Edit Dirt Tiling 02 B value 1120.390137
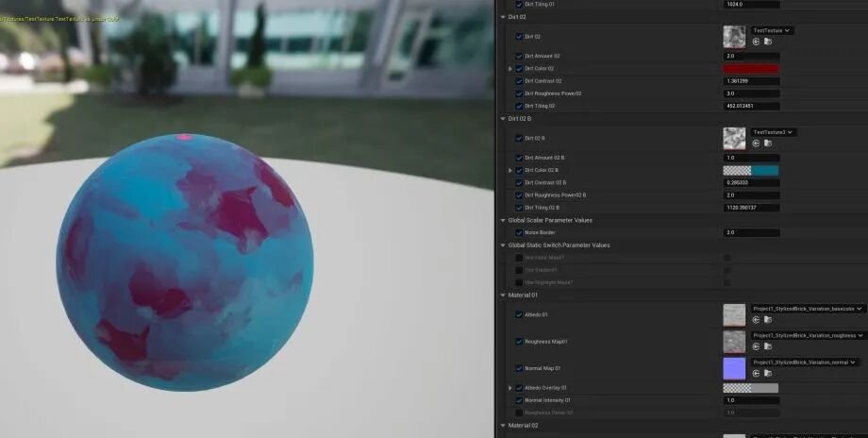 click(x=751, y=208)
